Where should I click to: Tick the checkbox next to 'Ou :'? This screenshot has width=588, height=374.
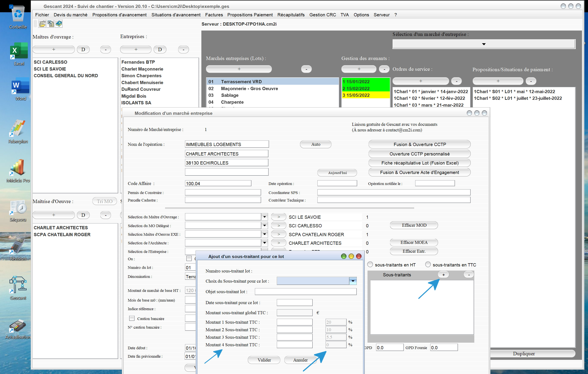point(189,259)
